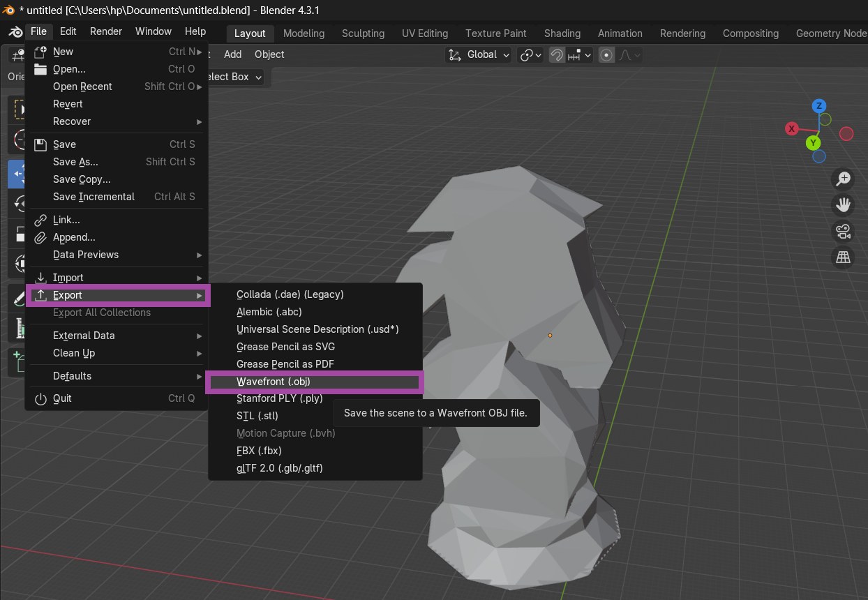Select FBX (.fbx) from Export submenu

point(259,451)
